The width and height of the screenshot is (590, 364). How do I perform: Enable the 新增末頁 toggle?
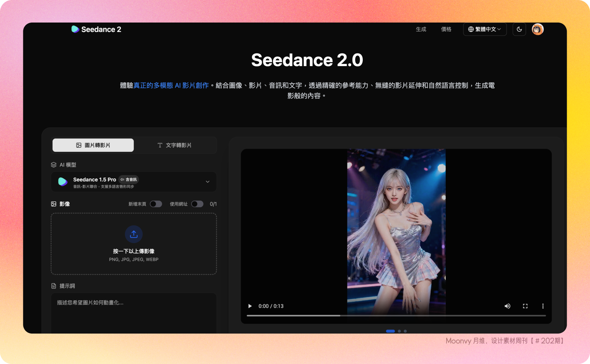point(156,204)
